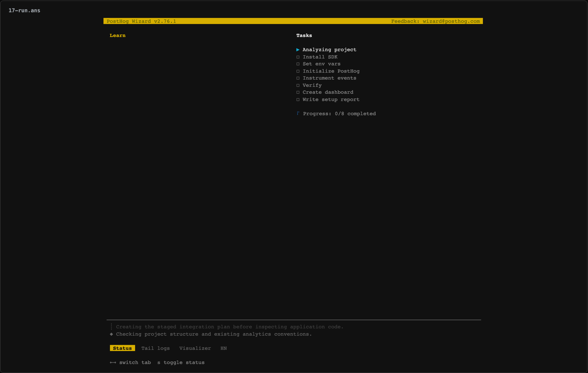Click the Creating the staged integration plan line
588x373 pixels.
[x=230, y=327]
